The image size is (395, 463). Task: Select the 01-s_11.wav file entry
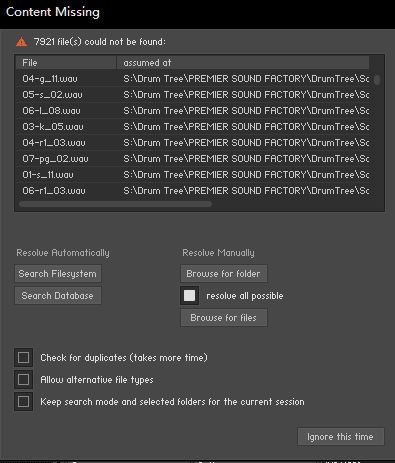pyautogui.click(x=192, y=175)
